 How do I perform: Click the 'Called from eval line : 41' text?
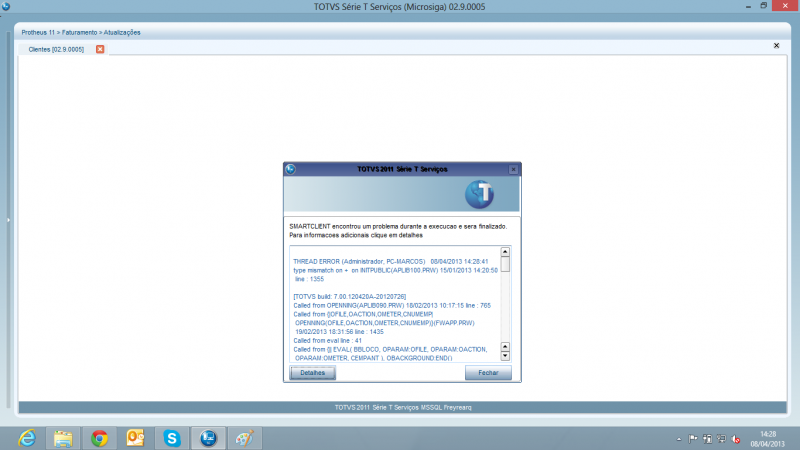[328, 340]
